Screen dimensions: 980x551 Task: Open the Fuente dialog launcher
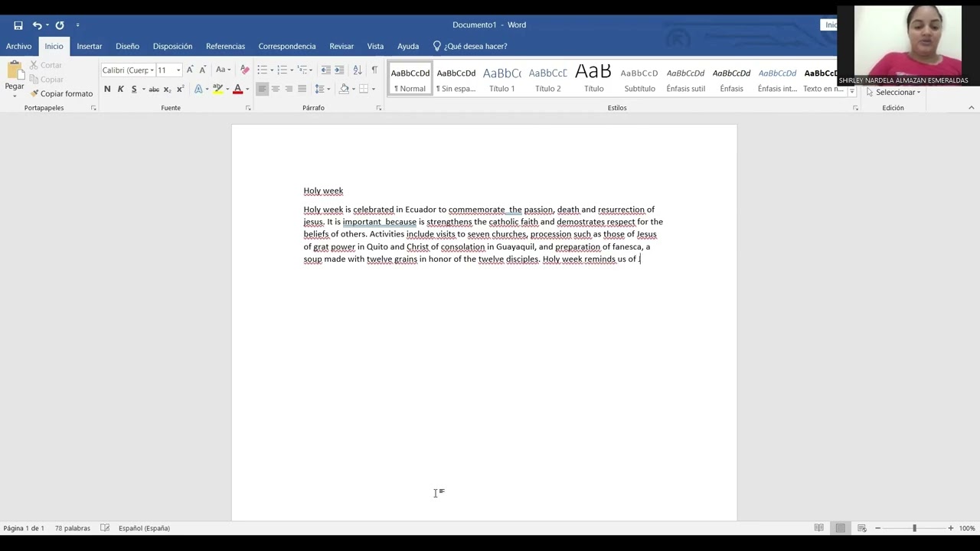[248, 108]
